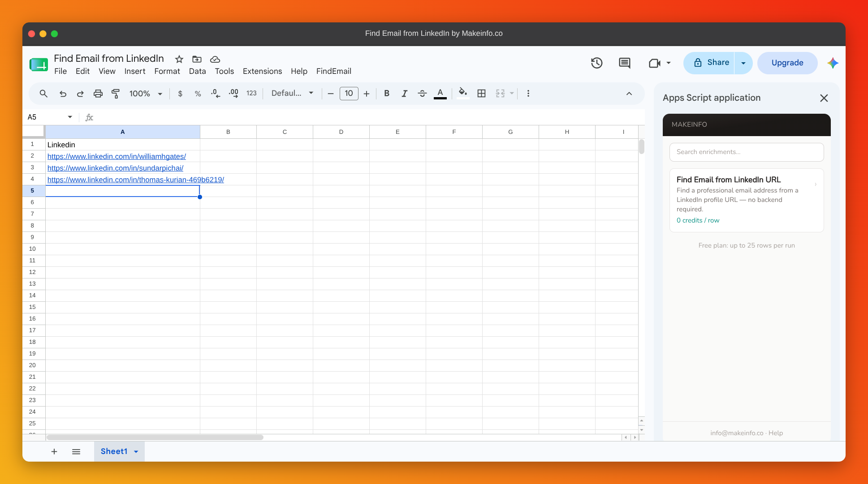Open the Gemini sparkle assistant

[833, 63]
